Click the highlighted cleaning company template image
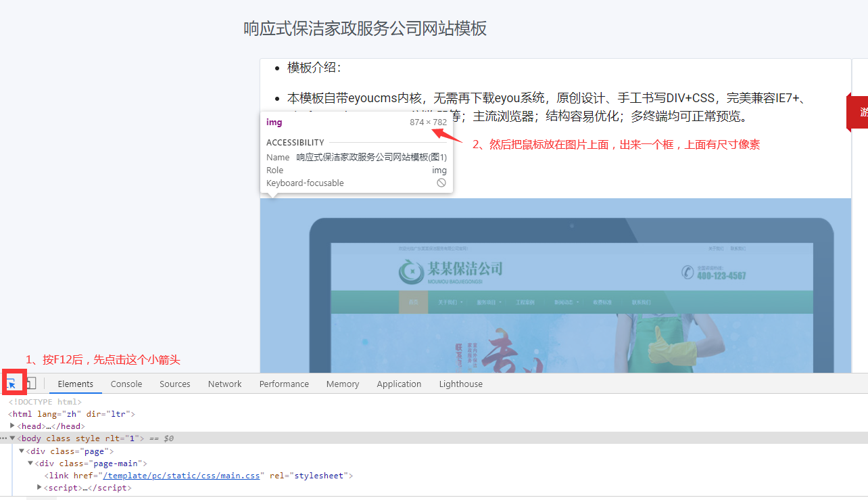Image resolution: width=868 pixels, height=500 pixels. (556, 286)
